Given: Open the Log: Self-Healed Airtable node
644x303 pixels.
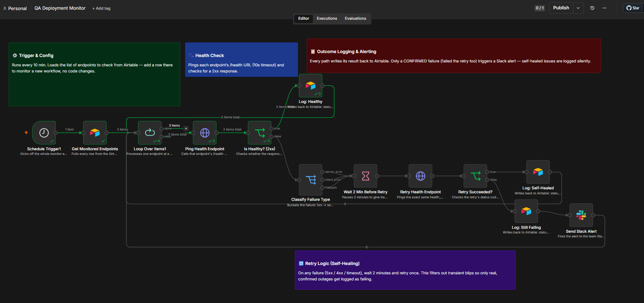Looking at the screenshot, I should 538,172.
